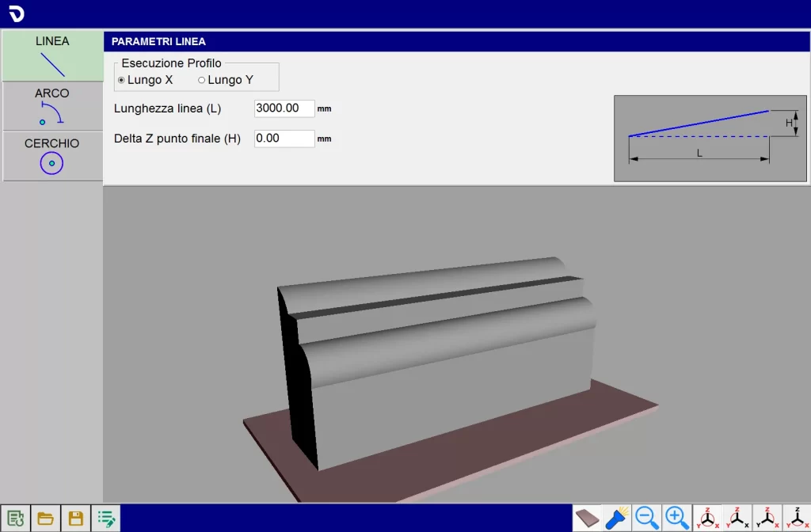Open the edit list icon with pencil
Image resolution: width=811 pixels, height=532 pixels.
[x=107, y=518]
